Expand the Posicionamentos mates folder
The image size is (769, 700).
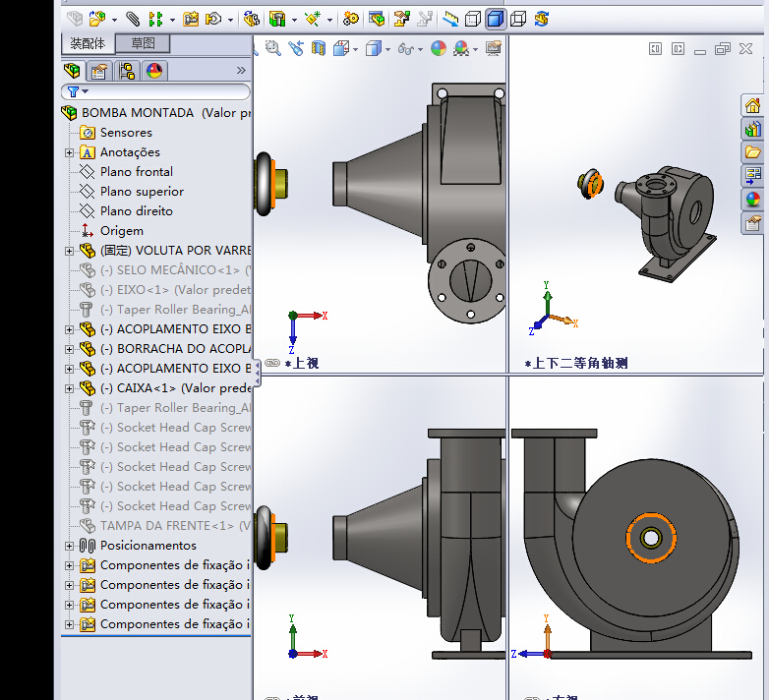tap(70, 546)
